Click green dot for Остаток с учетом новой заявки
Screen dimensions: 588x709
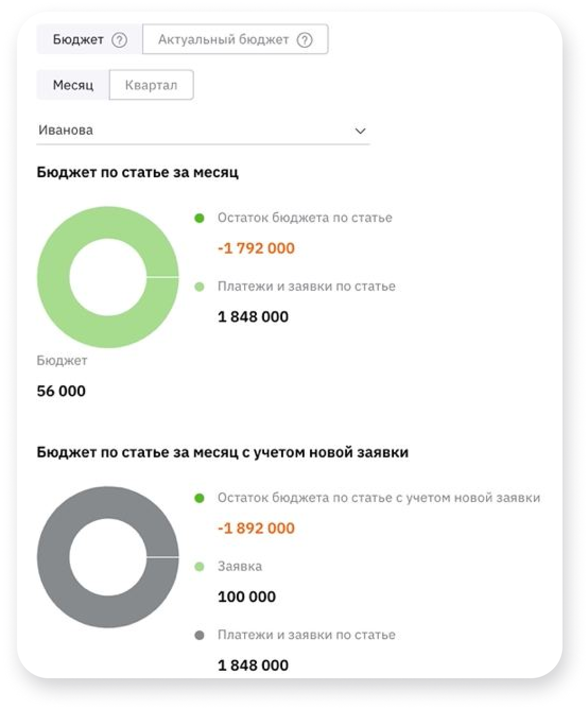(x=200, y=498)
